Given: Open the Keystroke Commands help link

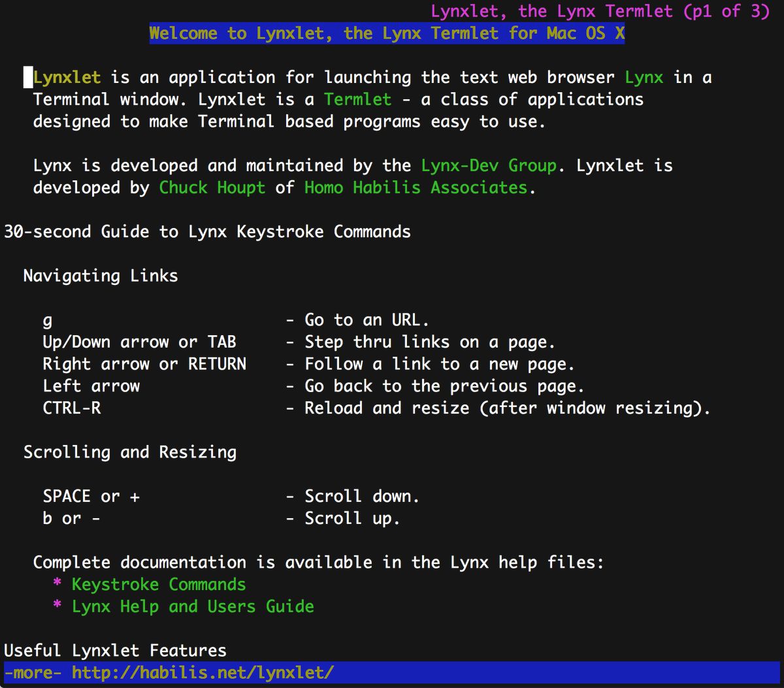Looking at the screenshot, I should 159,584.
